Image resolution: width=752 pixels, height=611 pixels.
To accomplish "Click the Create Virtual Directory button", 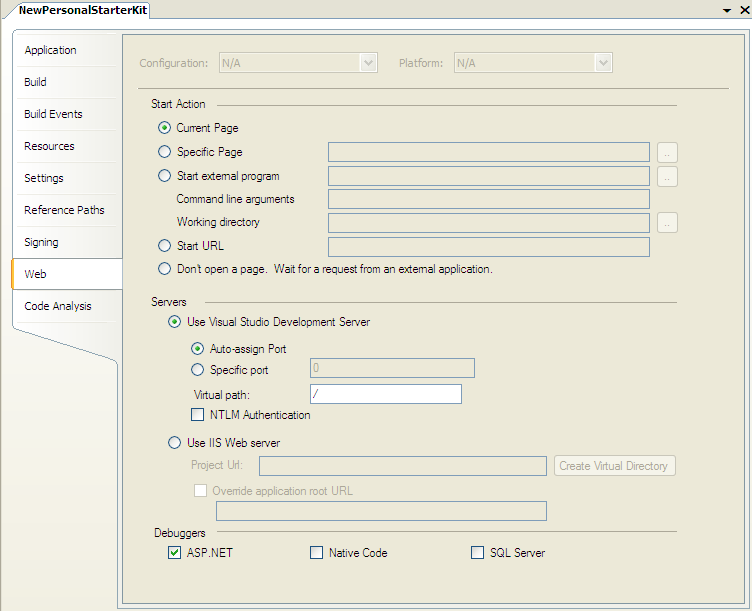I will point(615,466).
